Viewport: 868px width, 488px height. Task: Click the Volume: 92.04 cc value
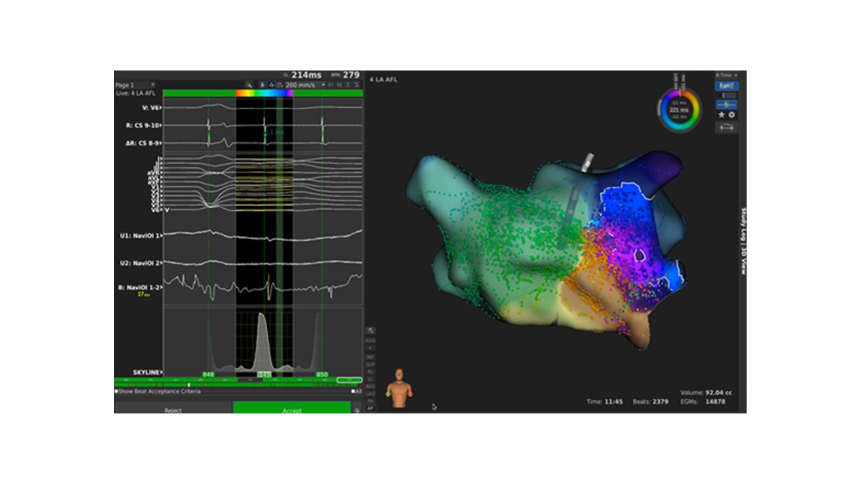pyautogui.click(x=706, y=392)
